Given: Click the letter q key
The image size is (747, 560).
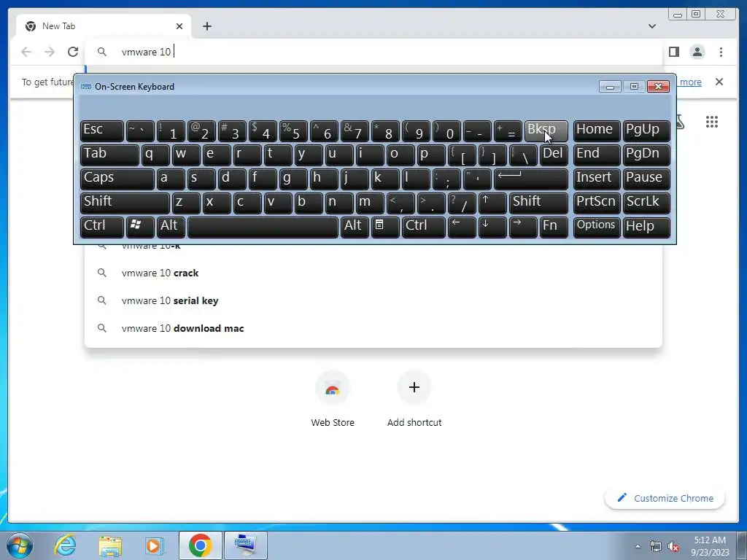Looking at the screenshot, I should pyautogui.click(x=155, y=155).
